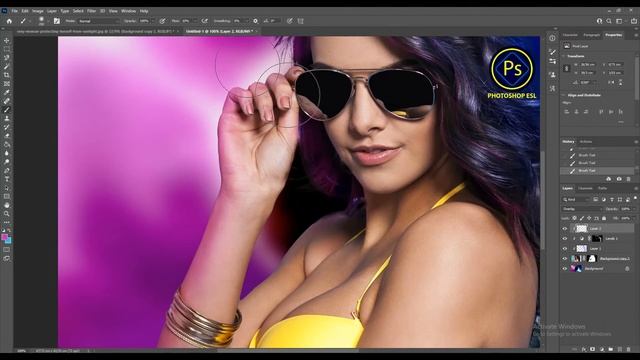Select the Zoom tool
The height and width of the screenshot is (360, 640).
coord(7,213)
